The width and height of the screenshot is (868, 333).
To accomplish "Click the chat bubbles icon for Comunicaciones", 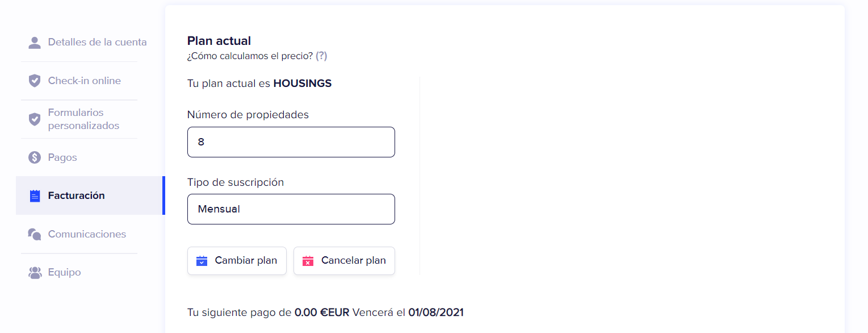I will (x=35, y=234).
